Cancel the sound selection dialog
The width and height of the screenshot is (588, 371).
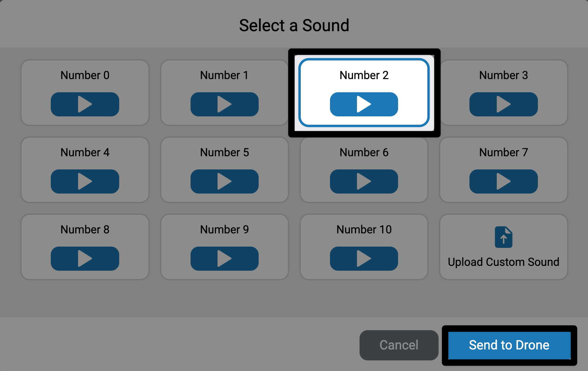pos(399,345)
